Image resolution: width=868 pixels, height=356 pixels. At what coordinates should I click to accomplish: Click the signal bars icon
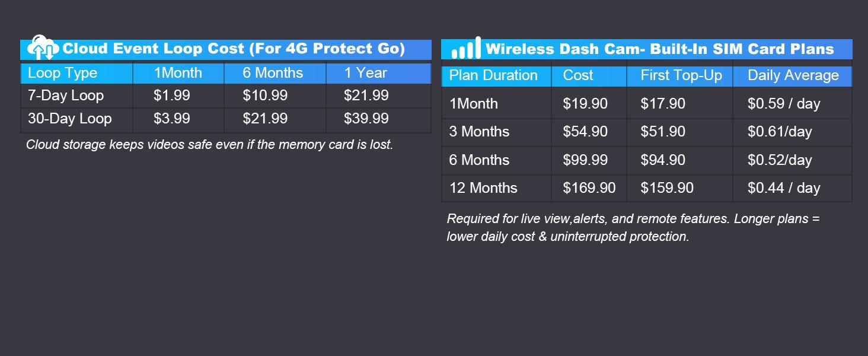point(466,49)
